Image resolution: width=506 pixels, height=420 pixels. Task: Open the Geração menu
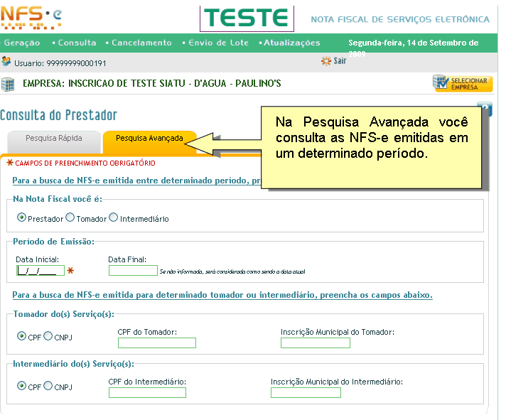click(x=22, y=43)
